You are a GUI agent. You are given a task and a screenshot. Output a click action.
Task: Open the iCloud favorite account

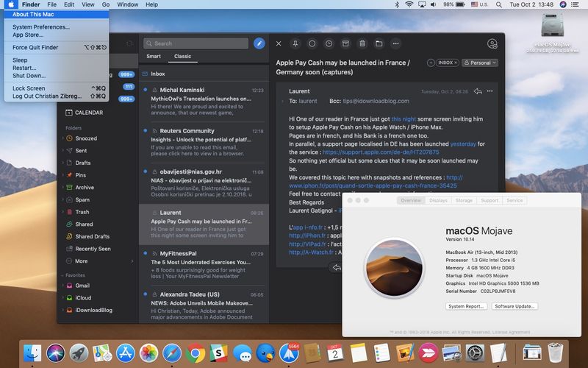83,298
